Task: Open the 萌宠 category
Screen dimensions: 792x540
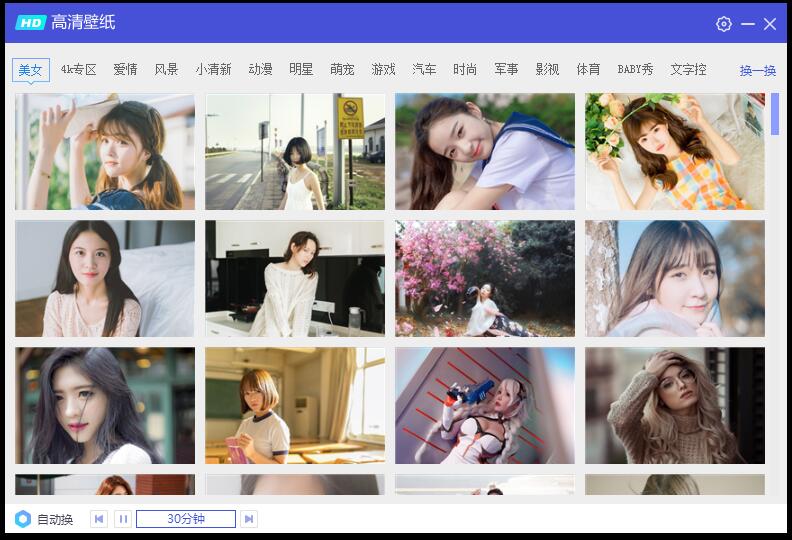Action: pyautogui.click(x=342, y=69)
